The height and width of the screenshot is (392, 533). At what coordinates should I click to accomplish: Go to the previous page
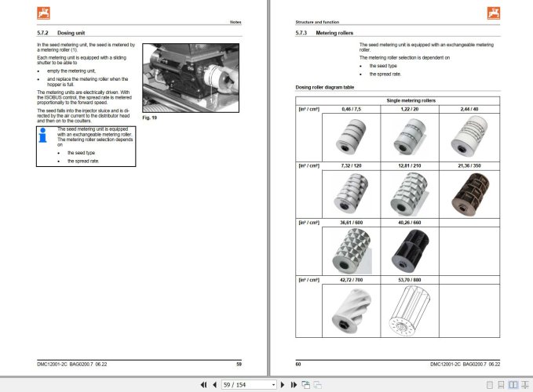point(214,384)
